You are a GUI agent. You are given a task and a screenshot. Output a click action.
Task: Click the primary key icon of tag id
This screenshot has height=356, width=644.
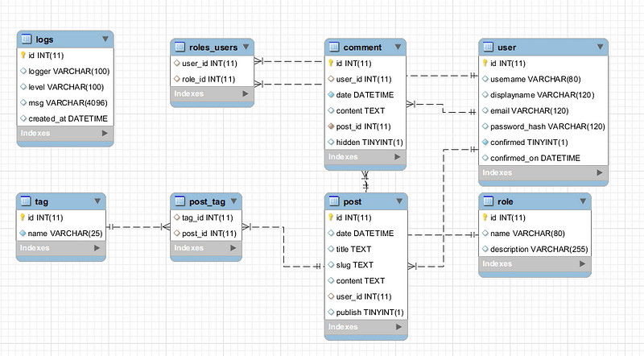coord(23,217)
